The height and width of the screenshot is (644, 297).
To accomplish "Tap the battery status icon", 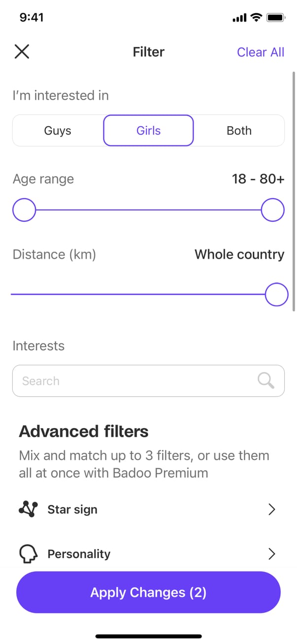I will (275, 18).
